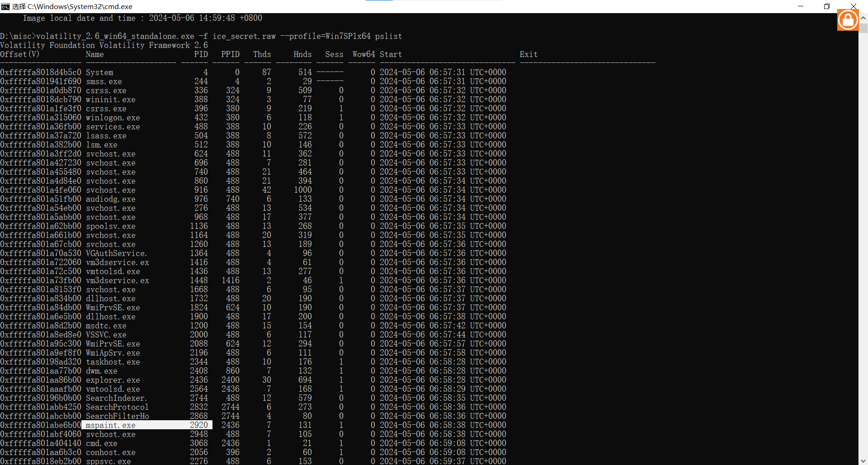
Task: Click the scrollbar down arrow
Action: pos(863,460)
